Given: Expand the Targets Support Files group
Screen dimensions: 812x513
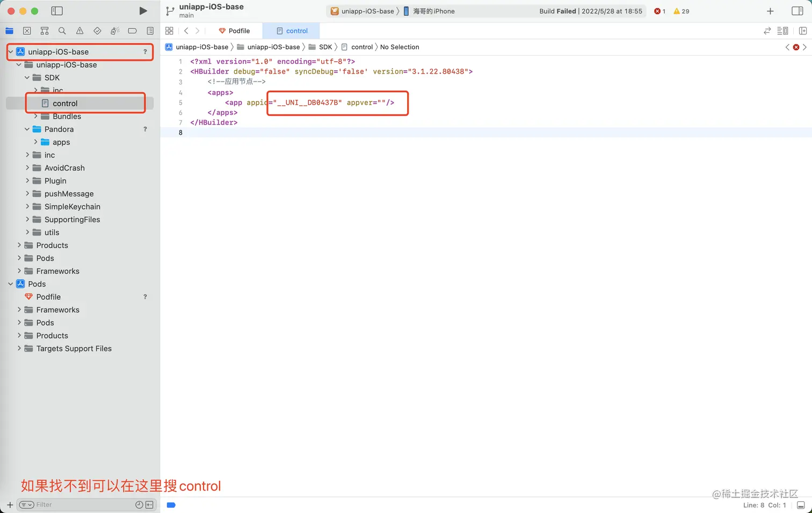Looking at the screenshot, I should point(19,348).
